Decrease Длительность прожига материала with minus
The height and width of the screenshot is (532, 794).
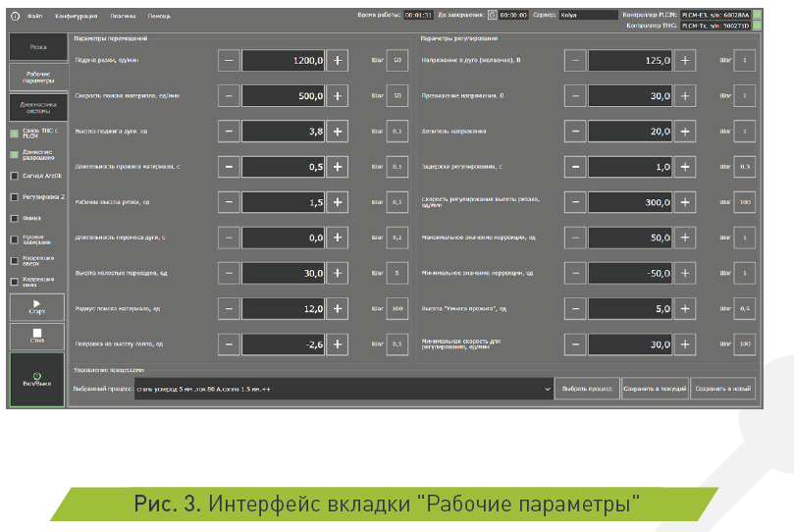tap(229, 167)
